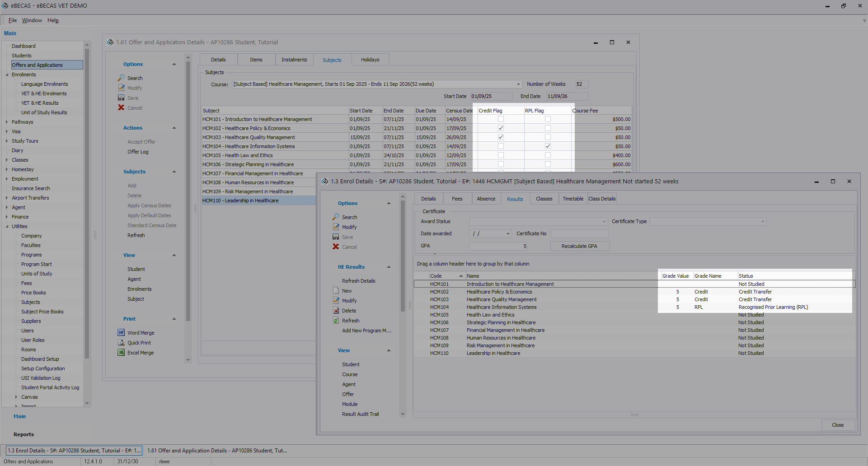Click the Word Merge icon in Print
868x466 pixels.
[x=121, y=333]
